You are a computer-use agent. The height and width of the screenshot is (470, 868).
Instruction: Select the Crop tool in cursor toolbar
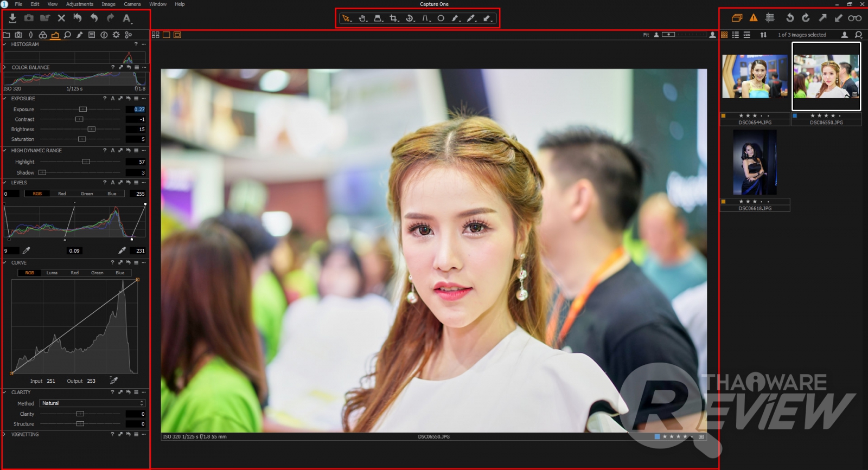394,18
